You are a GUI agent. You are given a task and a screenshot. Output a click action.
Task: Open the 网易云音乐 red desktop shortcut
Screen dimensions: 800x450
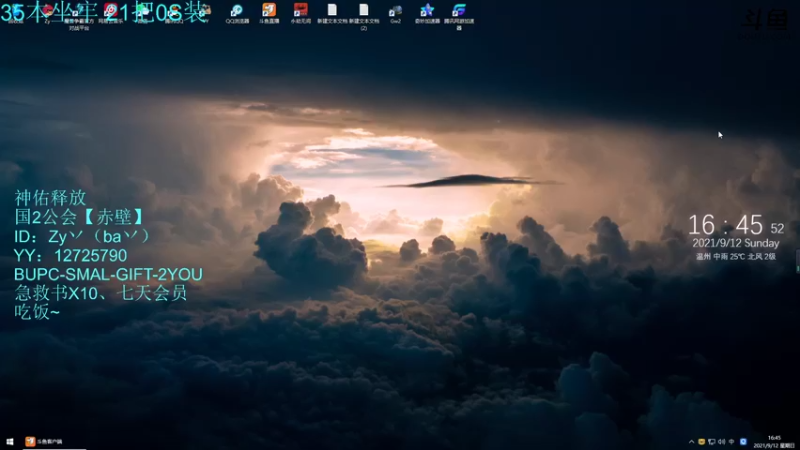coord(111,14)
